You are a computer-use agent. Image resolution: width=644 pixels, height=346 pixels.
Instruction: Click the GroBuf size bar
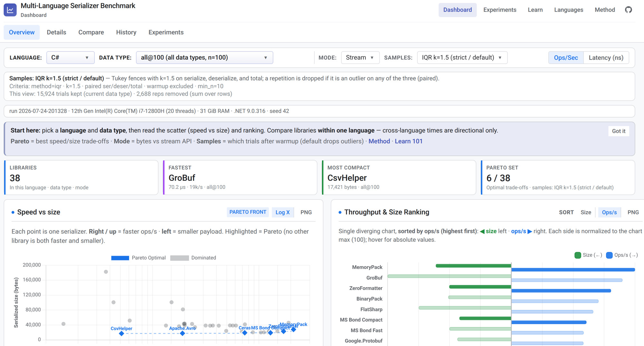pos(449,276)
